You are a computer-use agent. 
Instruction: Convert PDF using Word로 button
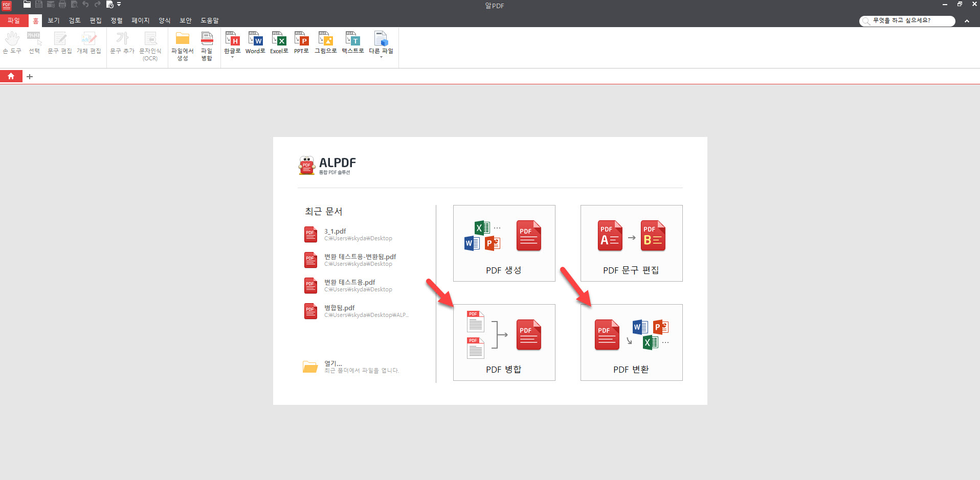[x=255, y=43]
